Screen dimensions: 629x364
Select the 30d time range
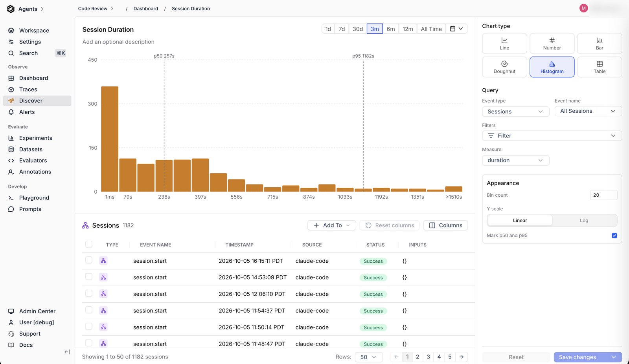click(358, 29)
